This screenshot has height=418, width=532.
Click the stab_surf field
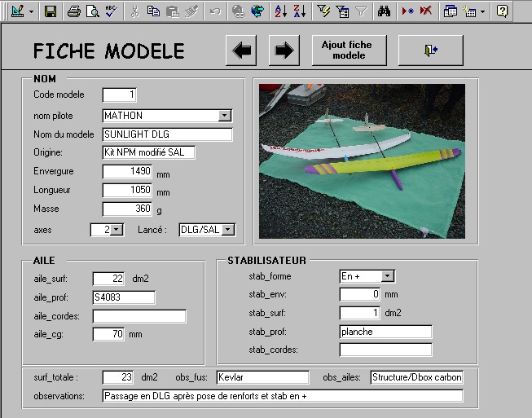(359, 313)
